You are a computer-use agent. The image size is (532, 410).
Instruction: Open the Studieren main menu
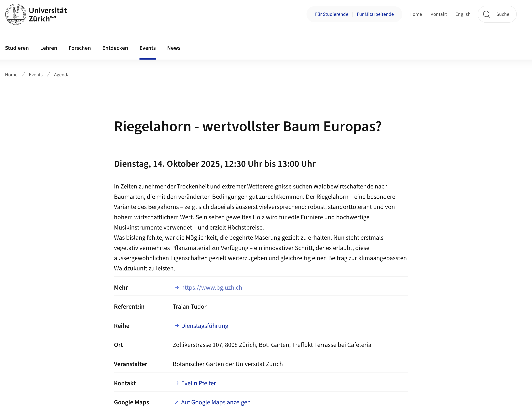pos(17,48)
